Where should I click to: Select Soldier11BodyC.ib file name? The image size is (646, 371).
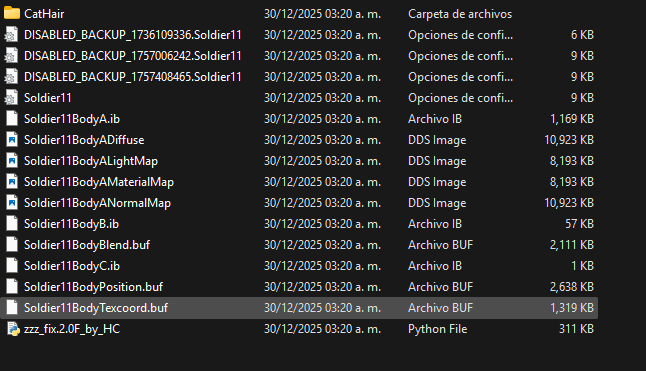(x=72, y=266)
